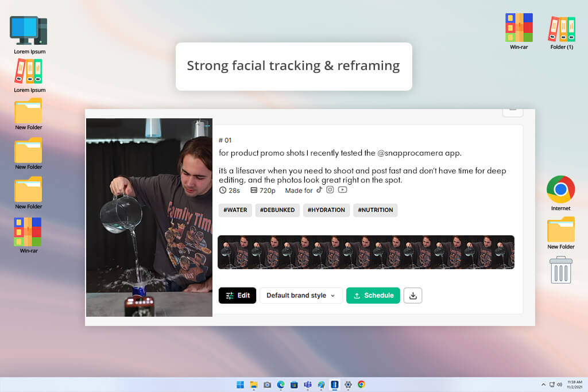
Task: Click the Edit button with sliders icon
Action: point(237,296)
